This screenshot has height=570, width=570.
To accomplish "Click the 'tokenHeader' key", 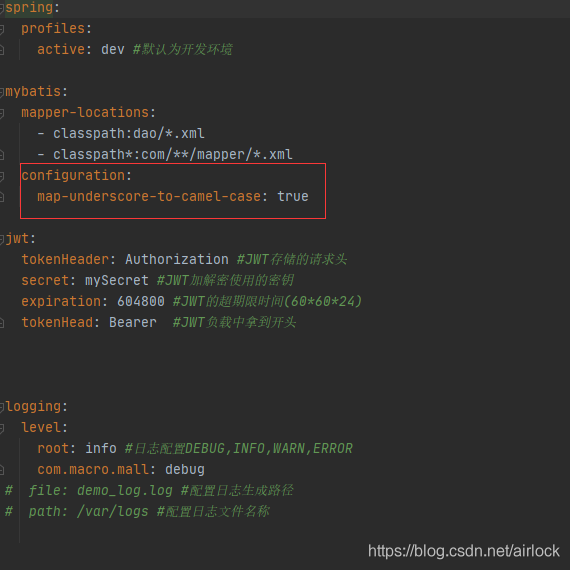I will pos(65,259).
